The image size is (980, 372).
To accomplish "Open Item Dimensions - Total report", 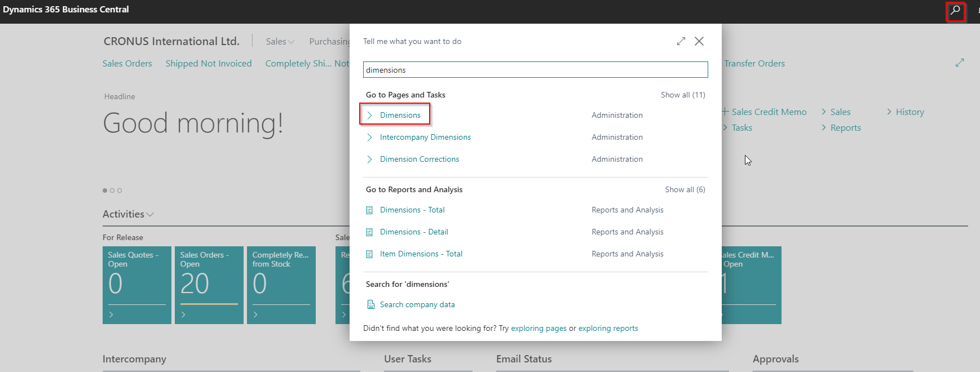I will coord(421,254).
